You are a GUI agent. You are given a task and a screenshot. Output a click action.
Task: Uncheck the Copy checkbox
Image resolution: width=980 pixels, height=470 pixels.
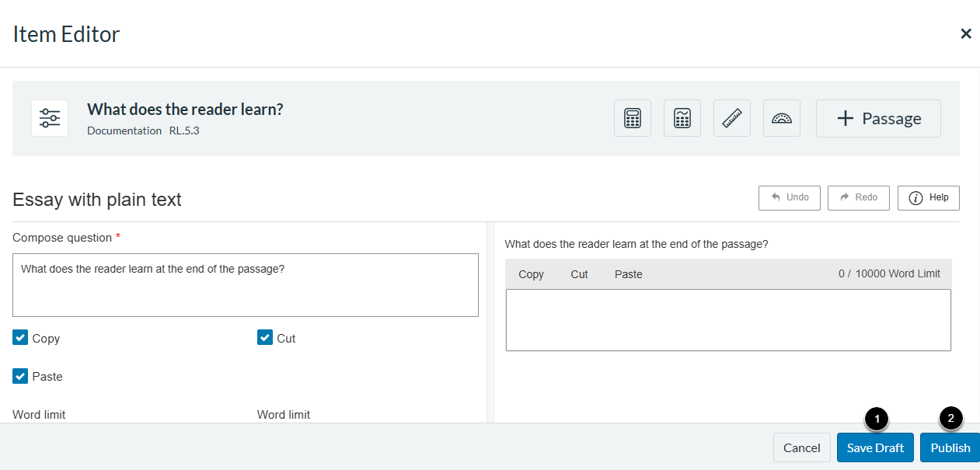point(20,338)
